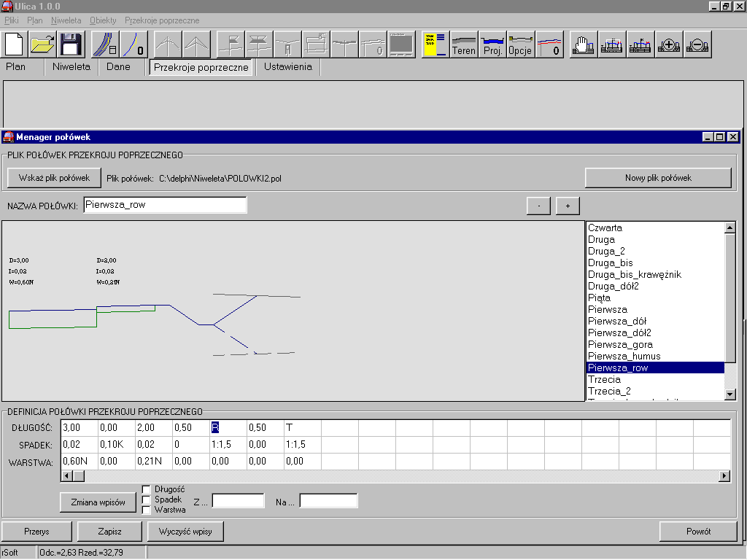The height and width of the screenshot is (560, 747).
Task: Click the zoom out minus icon
Action: point(697,44)
